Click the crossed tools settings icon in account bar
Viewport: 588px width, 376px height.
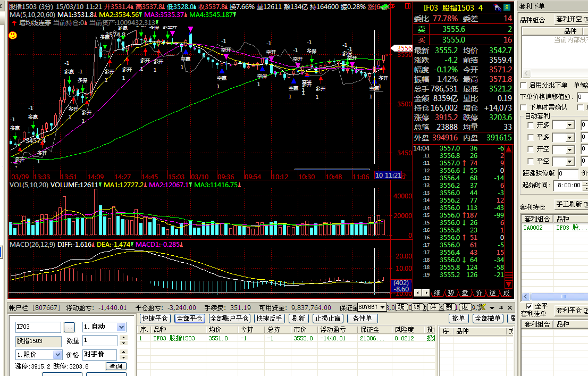coord(482,307)
